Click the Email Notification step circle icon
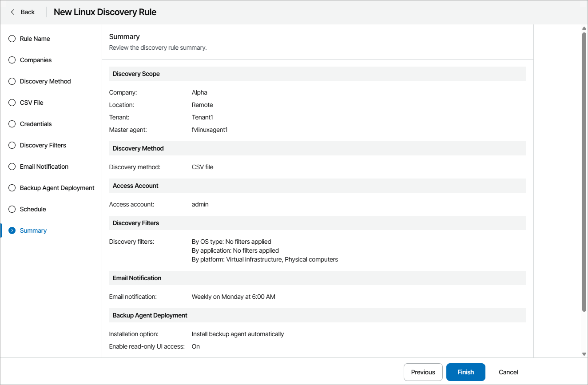Image resolution: width=588 pixels, height=385 pixels. (x=12, y=167)
